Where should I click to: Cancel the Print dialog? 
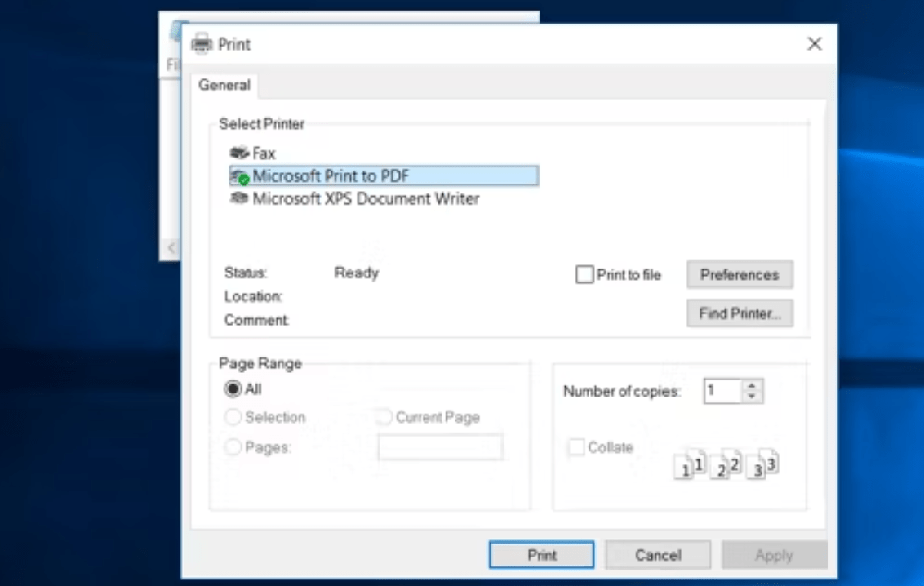(658, 555)
